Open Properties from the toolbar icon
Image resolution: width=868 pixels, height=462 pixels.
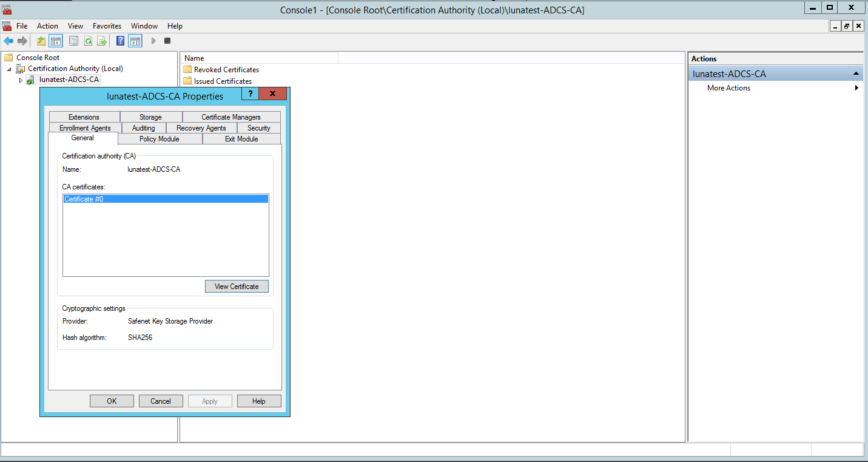coord(74,41)
